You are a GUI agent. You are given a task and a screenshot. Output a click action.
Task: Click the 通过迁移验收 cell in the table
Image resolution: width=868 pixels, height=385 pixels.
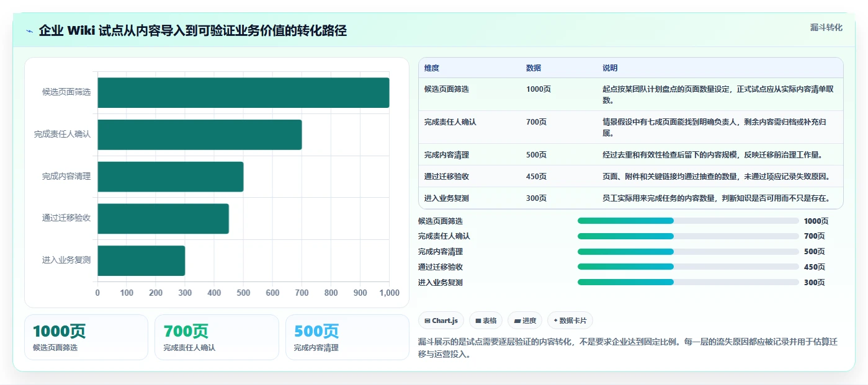(x=447, y=177)
